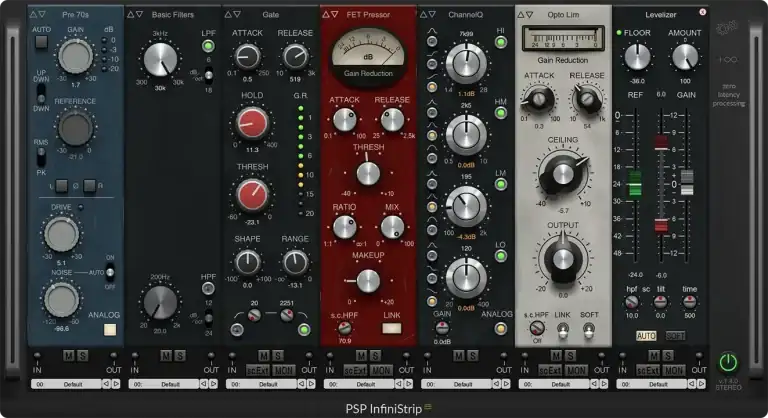Screen dimensions: 768x418
Task: Click the MON button under FET Pressor
Action: point(381,370)
